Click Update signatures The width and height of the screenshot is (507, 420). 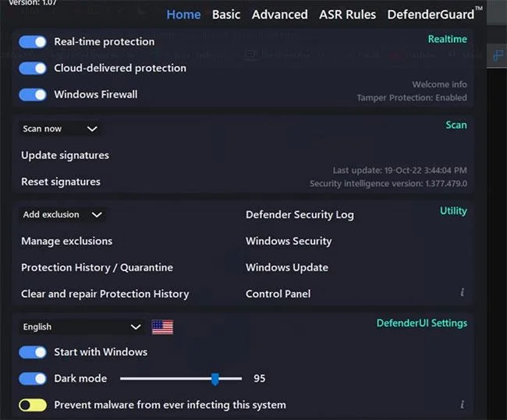click(x=65, y=155)
